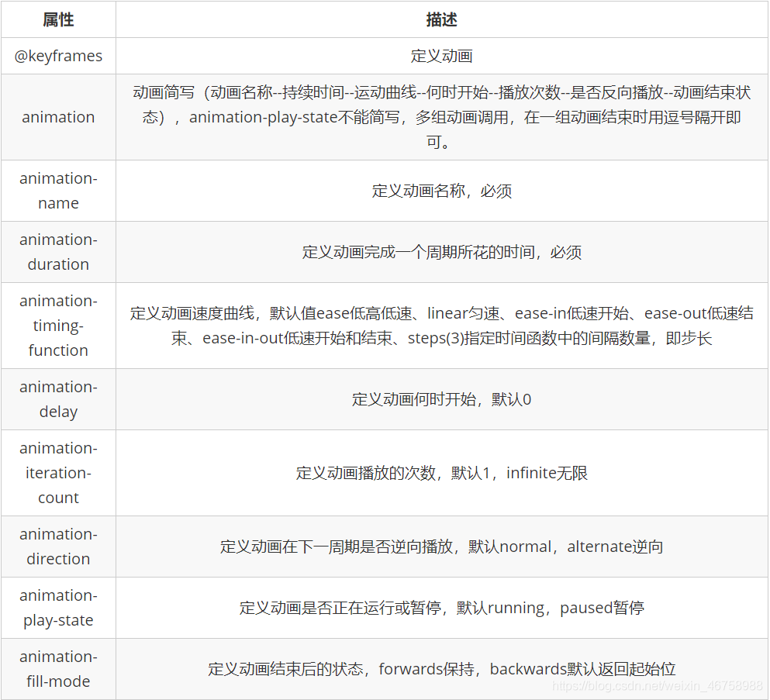Select the animation-play-state cell

(x=58, y=608)
